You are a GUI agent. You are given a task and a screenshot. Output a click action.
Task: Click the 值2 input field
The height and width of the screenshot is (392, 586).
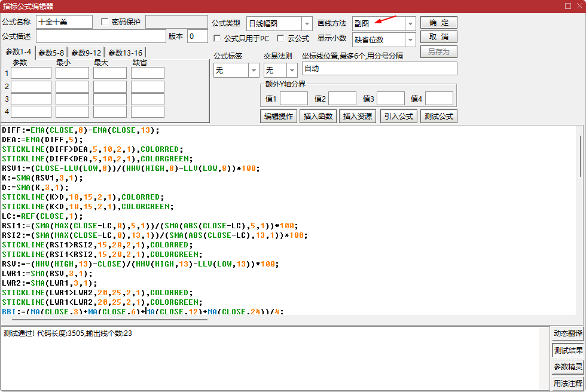(342, 99)
